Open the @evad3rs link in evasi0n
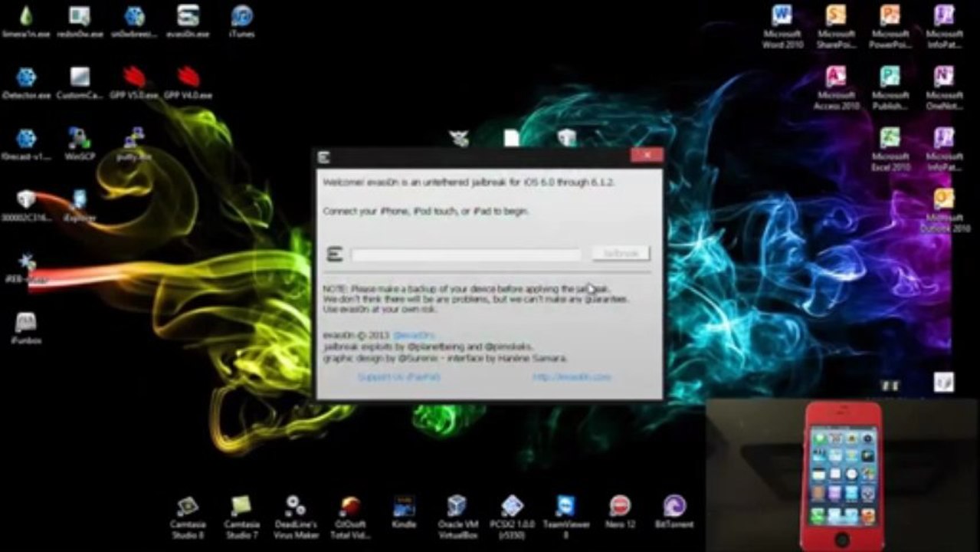The image size is (980, 552). [414, 336]
